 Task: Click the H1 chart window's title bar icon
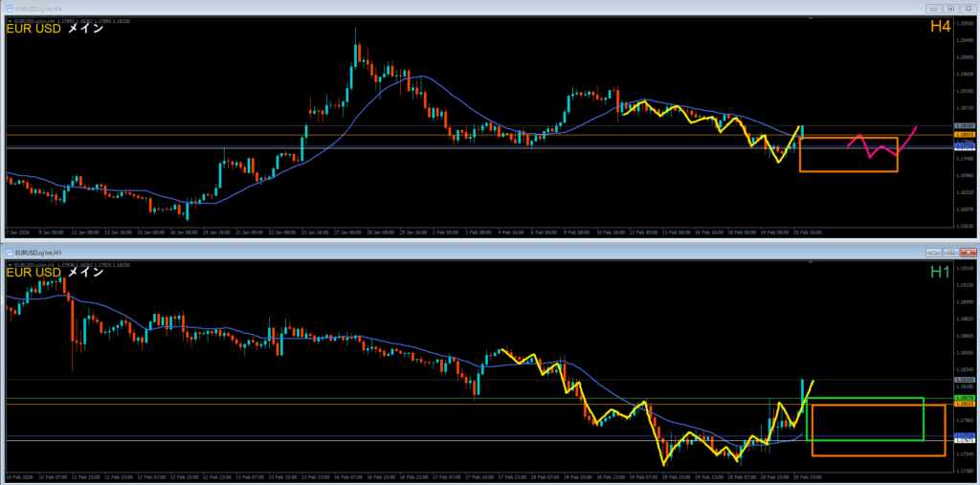tap(10, 252)
